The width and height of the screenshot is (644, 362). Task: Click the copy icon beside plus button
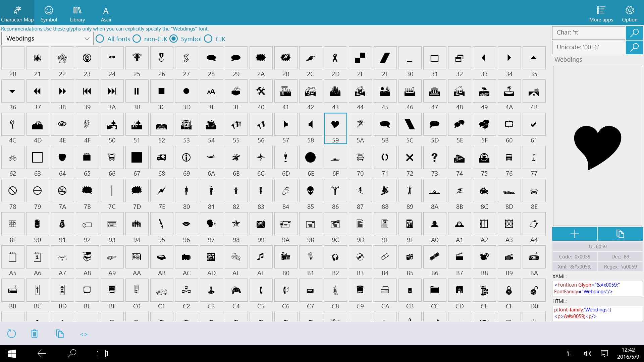(x=620, y=234)
